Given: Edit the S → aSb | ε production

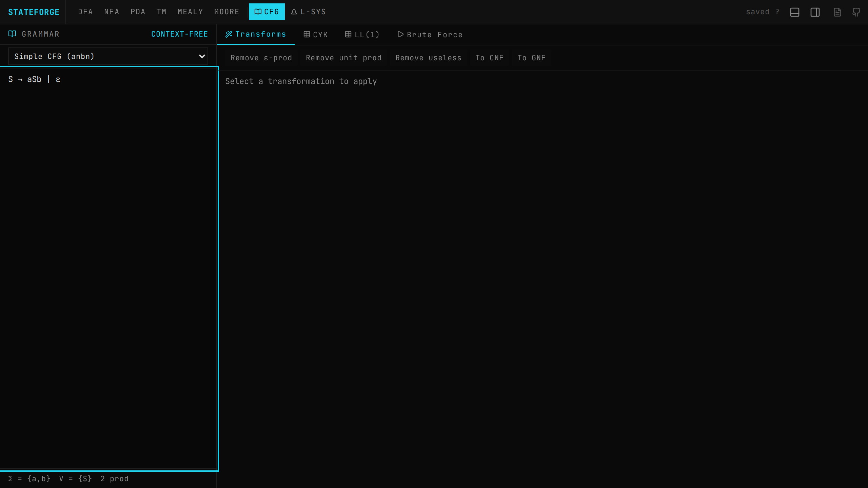Looking at the screenshot, I should (x=34, y=79).
